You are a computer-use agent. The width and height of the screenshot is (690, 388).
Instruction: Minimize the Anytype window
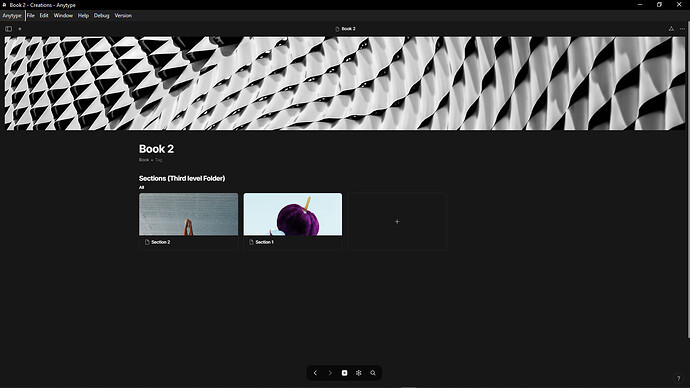[x=640, y=5]
